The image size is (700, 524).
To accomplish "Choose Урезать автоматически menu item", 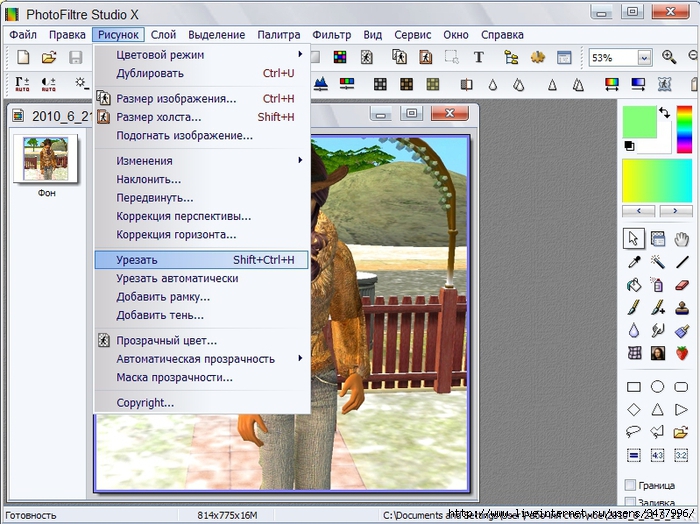I will pyautogui.click(x=201, y=279).
